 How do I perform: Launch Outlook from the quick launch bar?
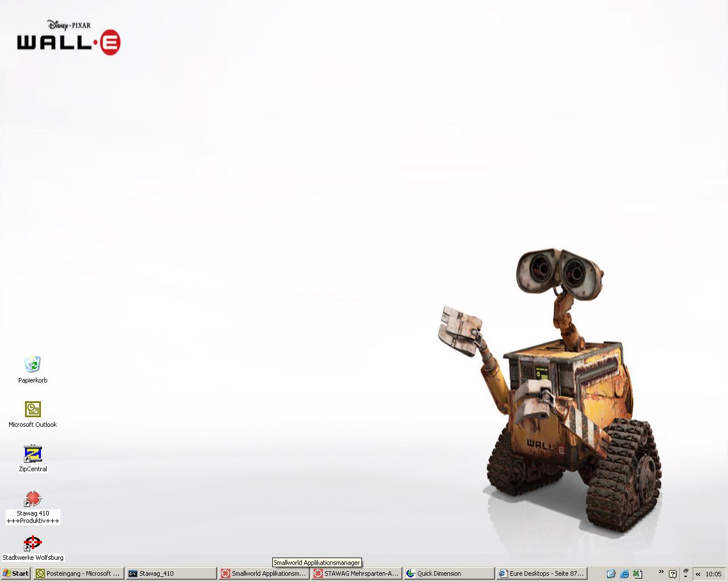pos(611,574)
